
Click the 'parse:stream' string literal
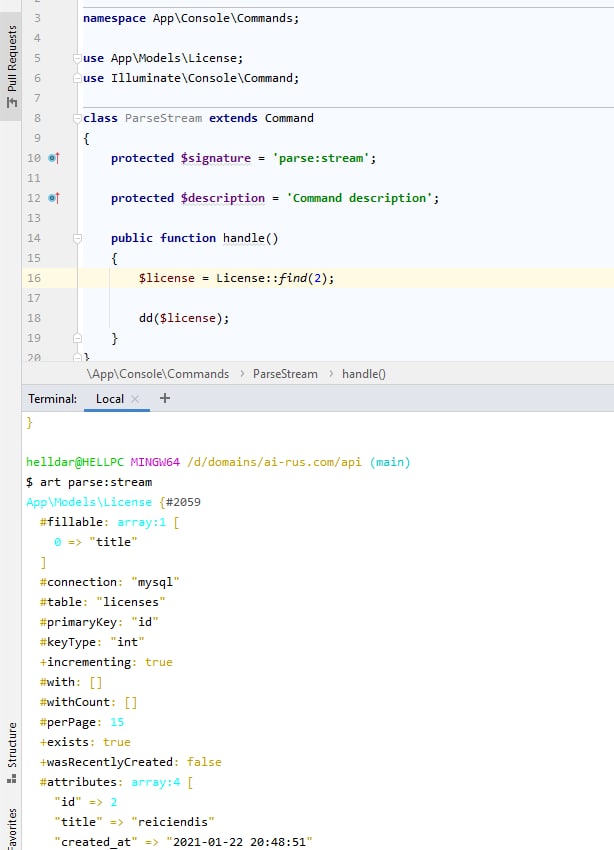321,158
